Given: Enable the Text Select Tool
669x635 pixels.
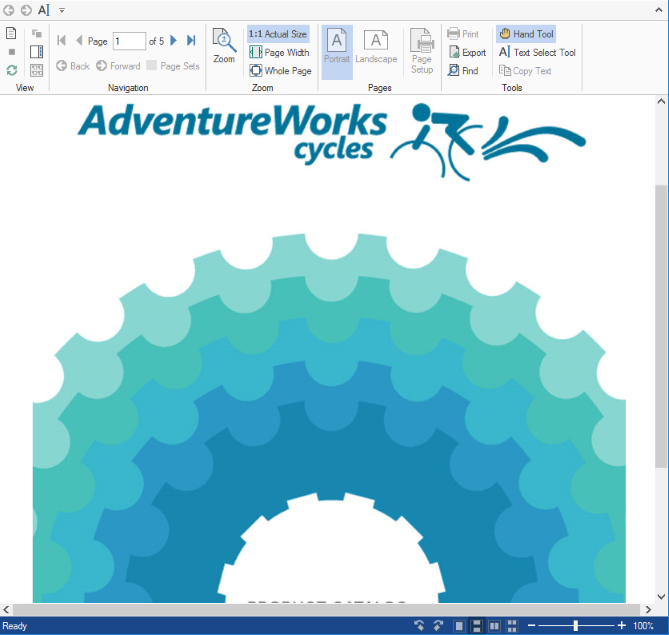Looking at the screenshot, I should pos(537,52).
